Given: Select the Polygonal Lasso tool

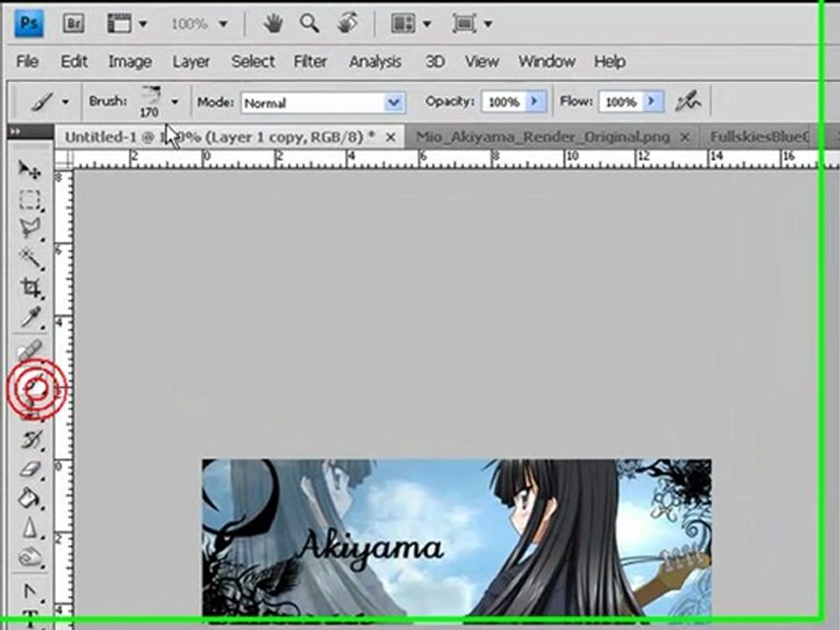Looking at the screenshot, I should [x=31, y=228].
